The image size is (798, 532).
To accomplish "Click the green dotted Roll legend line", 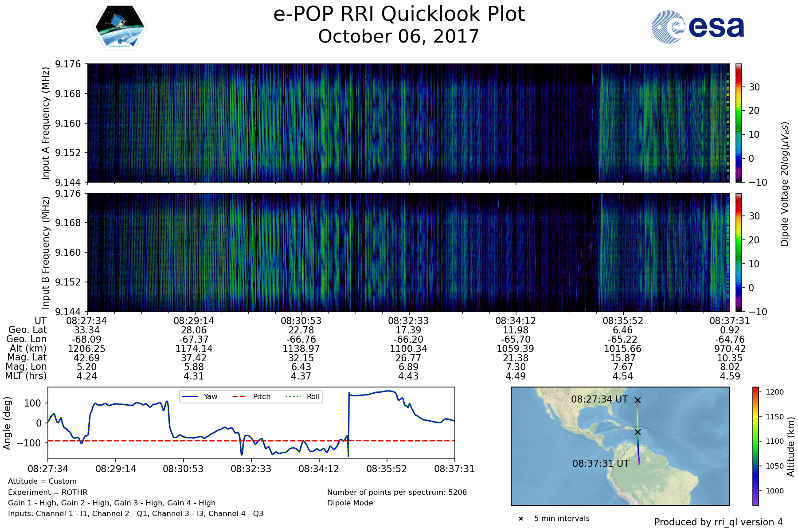I will pyautogui.click(x=293, y=396).
